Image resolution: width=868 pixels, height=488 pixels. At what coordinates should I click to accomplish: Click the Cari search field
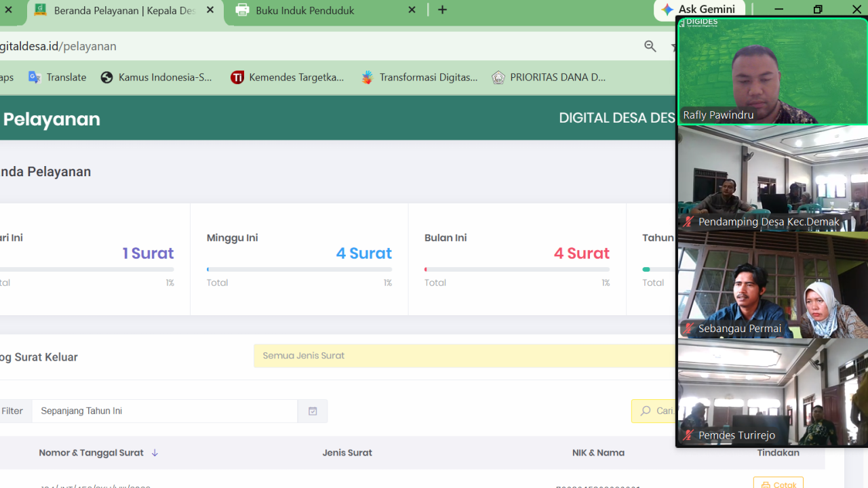(x=654, y=411)
